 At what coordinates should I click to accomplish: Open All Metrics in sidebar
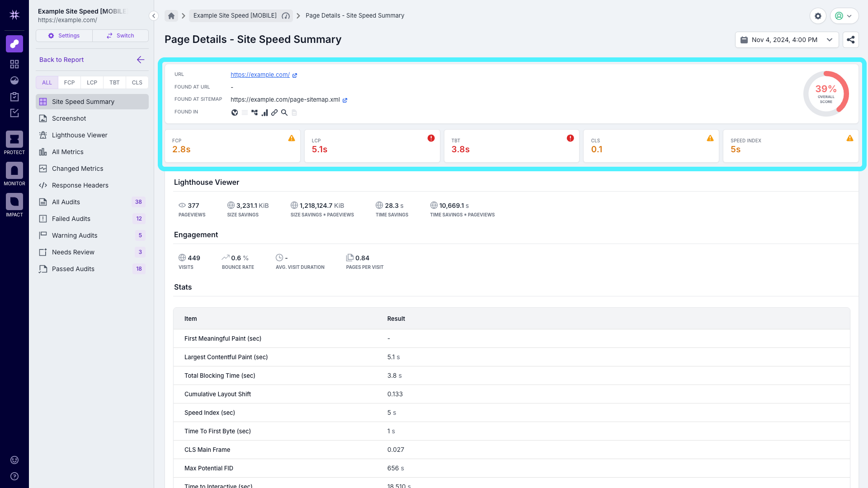(x=92, y=152)
